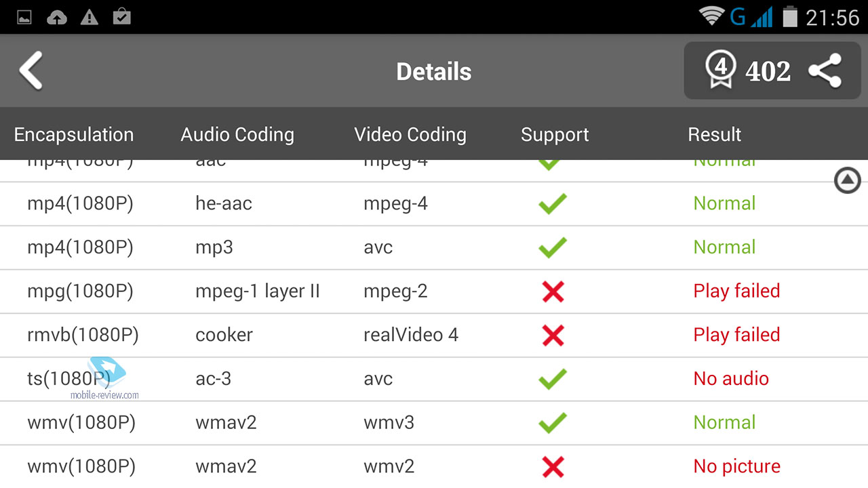Select the Video Coding column header

(410, 134)
